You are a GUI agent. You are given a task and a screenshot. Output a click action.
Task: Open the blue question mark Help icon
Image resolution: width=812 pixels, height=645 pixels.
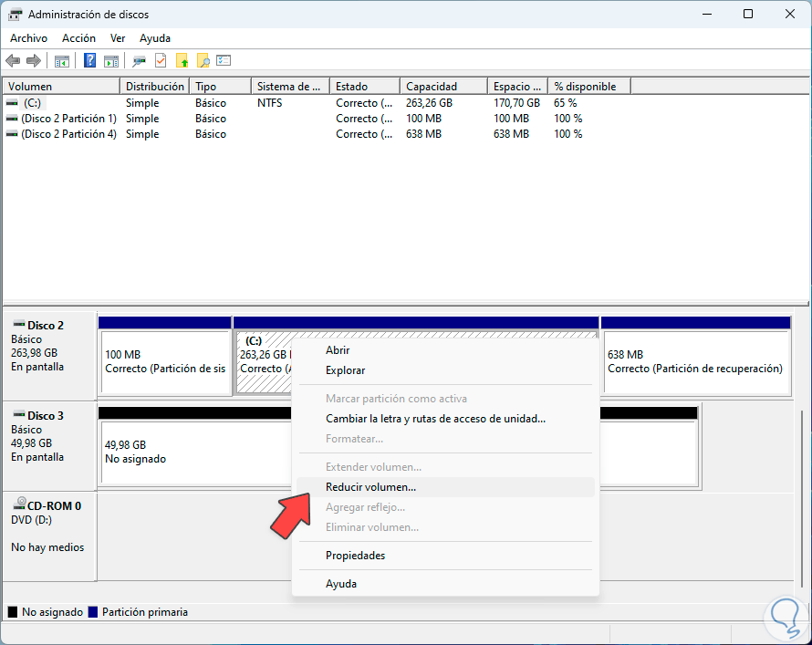click(89, 60)
